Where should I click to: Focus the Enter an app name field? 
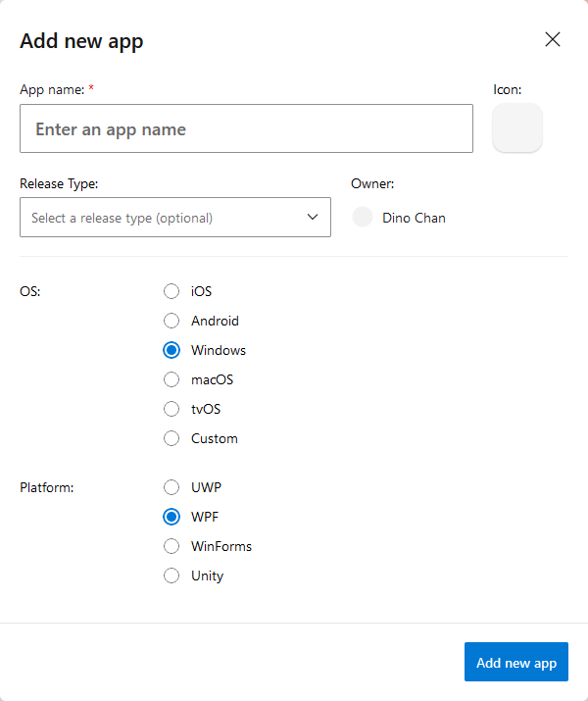point(246,128)
